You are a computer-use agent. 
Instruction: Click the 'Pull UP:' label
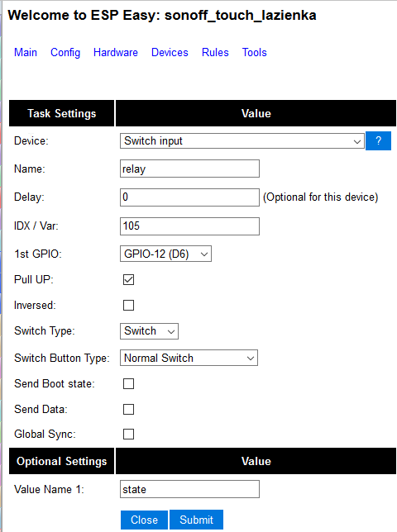34,279
